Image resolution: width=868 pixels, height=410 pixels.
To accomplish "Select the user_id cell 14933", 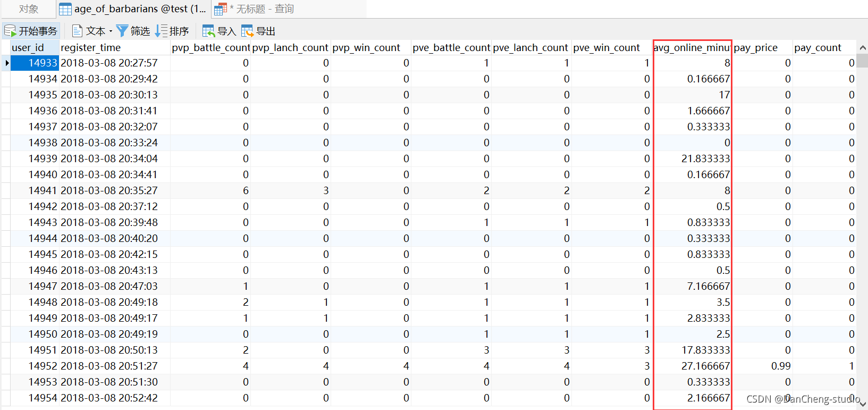I will (x=35, y=63).
